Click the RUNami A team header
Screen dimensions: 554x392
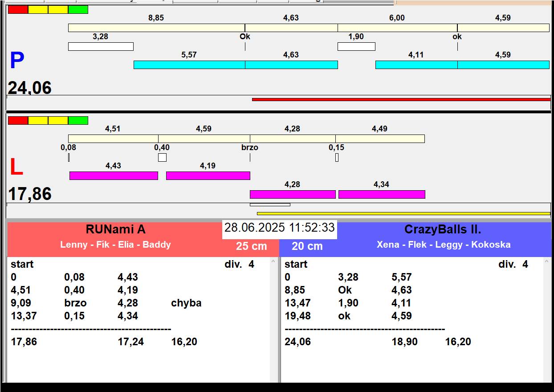[x=115, y=230]
